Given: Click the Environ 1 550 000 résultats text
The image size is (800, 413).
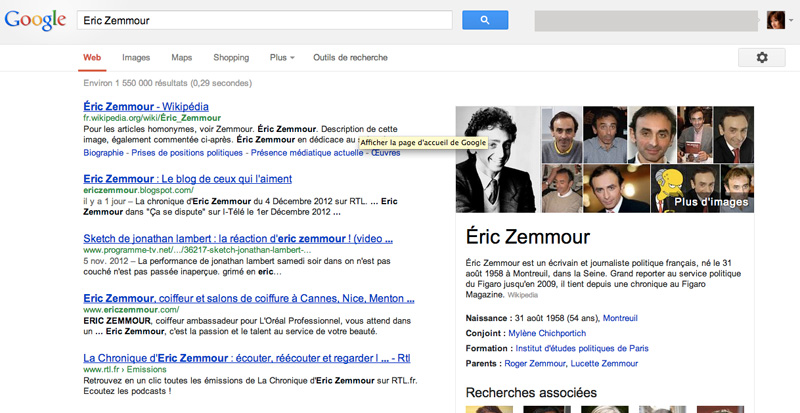Looking at the screenshot, I should click(167, 83).
